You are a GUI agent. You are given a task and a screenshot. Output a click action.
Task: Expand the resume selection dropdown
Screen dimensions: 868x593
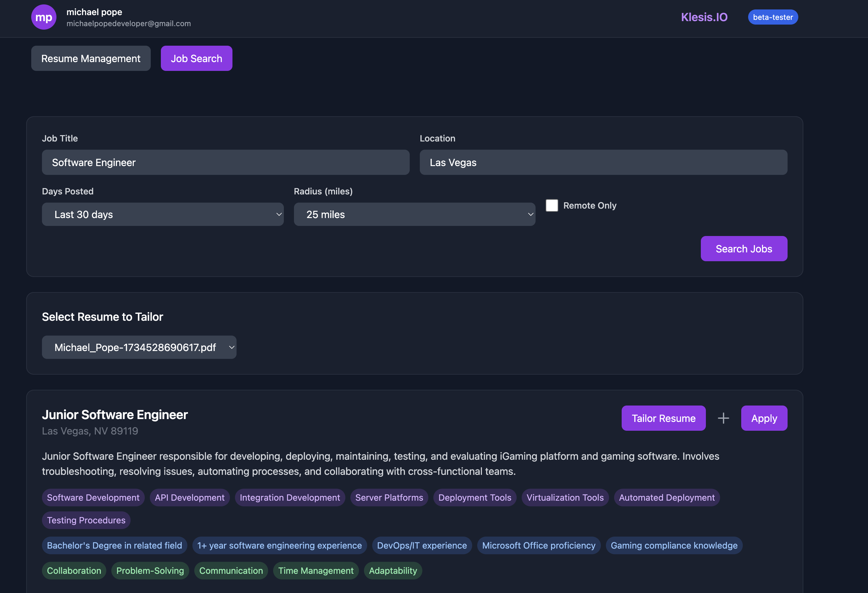point(139,347)
